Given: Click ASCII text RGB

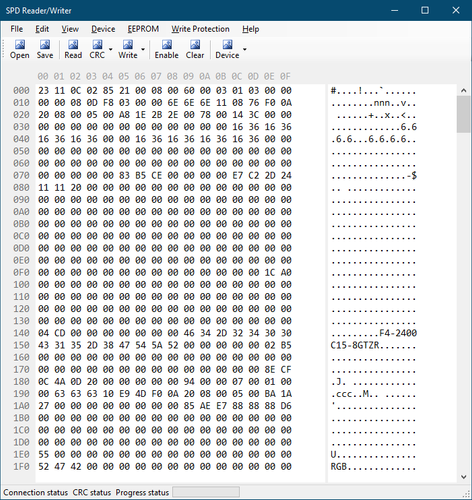Looking at the screenshot, I should click(x=339, y=466).
